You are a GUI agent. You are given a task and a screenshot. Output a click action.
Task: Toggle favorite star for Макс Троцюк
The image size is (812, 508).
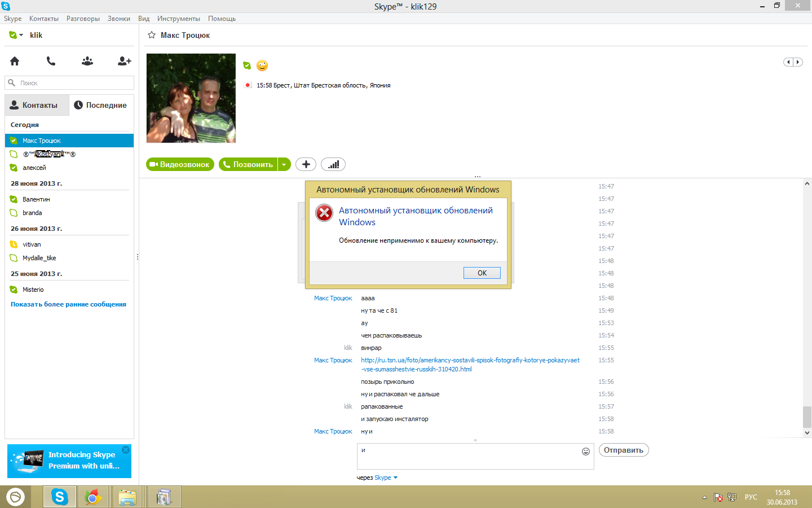pyautogui.click(x=152, y=35)
